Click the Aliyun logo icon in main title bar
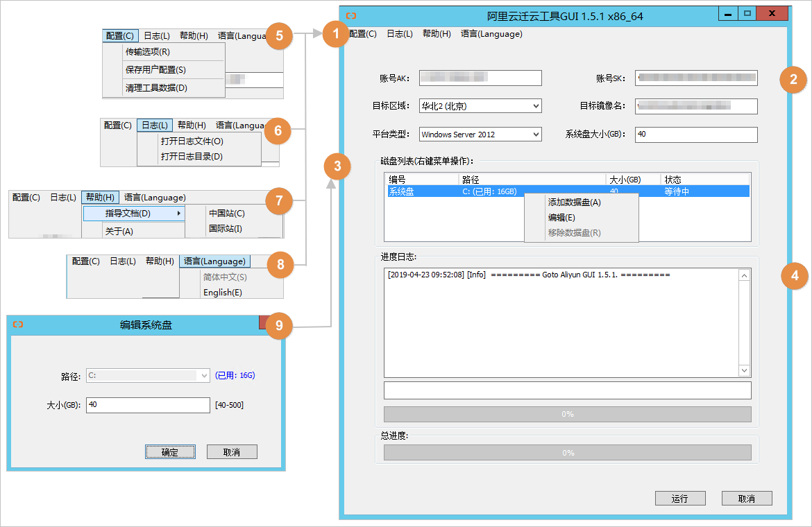The height and width of the screenshot is (527, 812). [x=351, y=16]
